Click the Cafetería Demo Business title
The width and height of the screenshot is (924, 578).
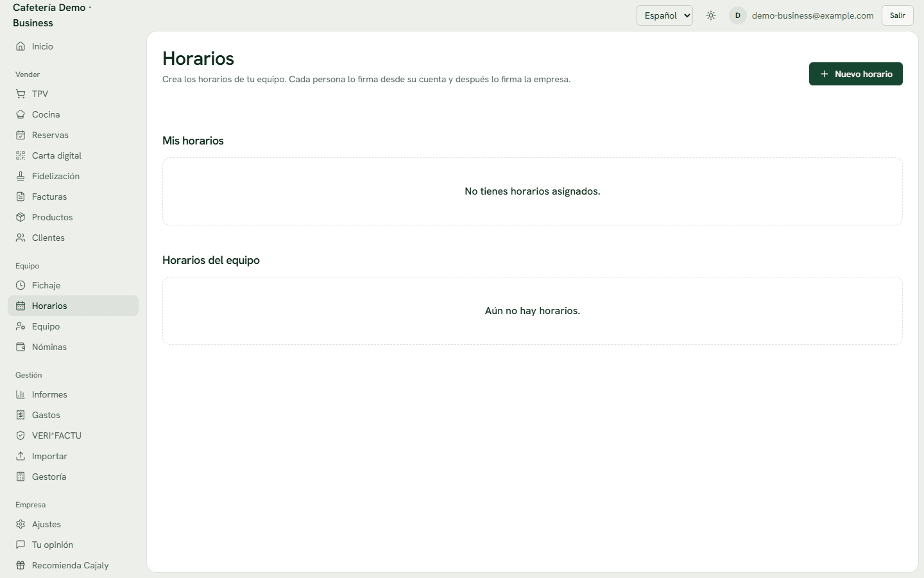[52, 15]
